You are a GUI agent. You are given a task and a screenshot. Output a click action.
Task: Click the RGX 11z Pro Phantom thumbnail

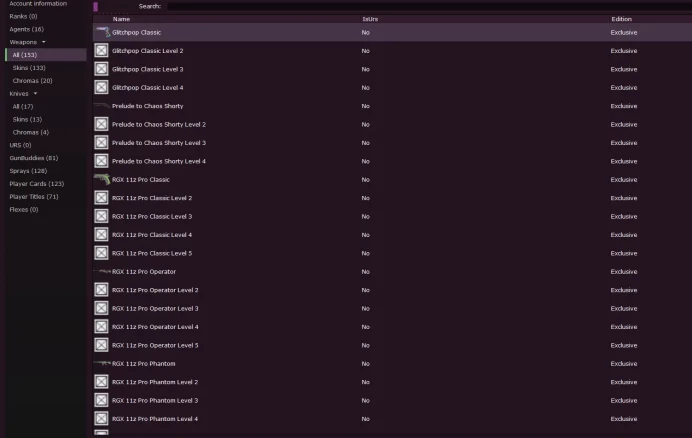coord(102,363)
